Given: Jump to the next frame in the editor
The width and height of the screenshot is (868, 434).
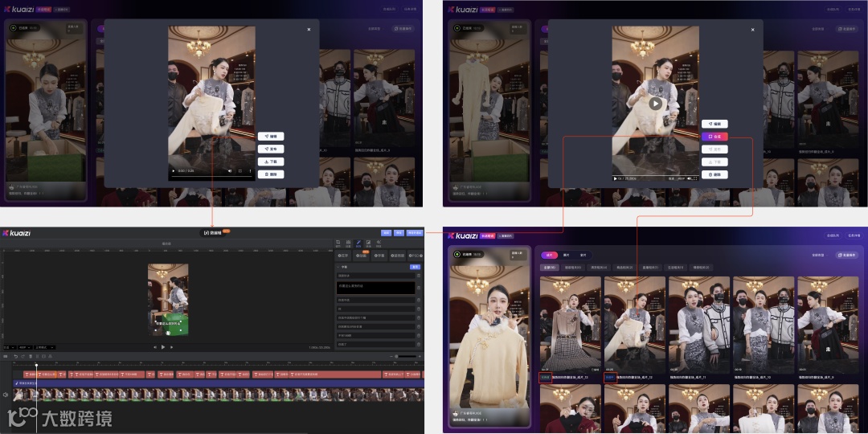Looking at the screenshot, I should click(x=171, y=347).
